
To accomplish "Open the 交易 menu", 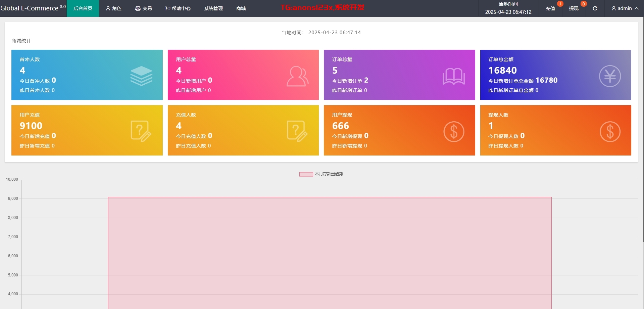I will 143,8.
